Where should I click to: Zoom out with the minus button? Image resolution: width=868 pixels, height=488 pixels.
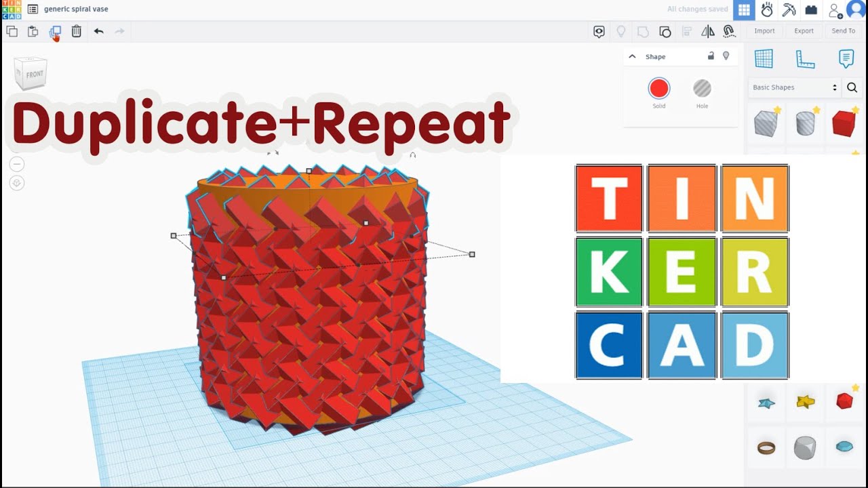[x=17, y=164]
